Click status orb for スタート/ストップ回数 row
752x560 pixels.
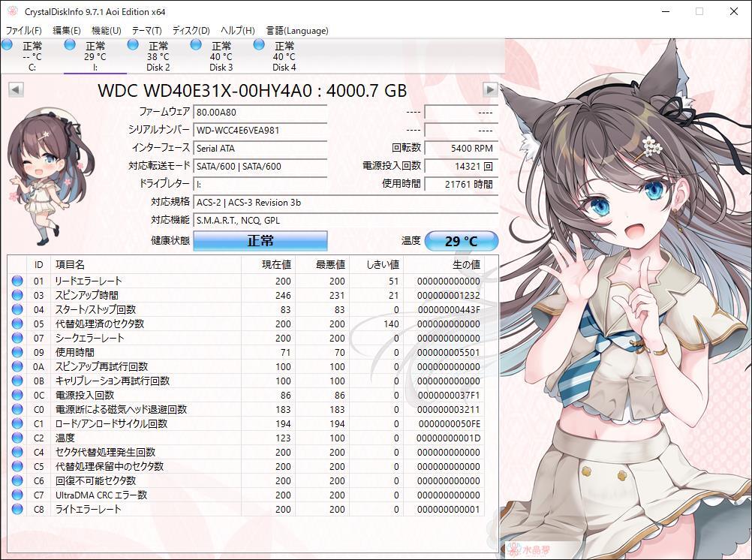[17, 309]
